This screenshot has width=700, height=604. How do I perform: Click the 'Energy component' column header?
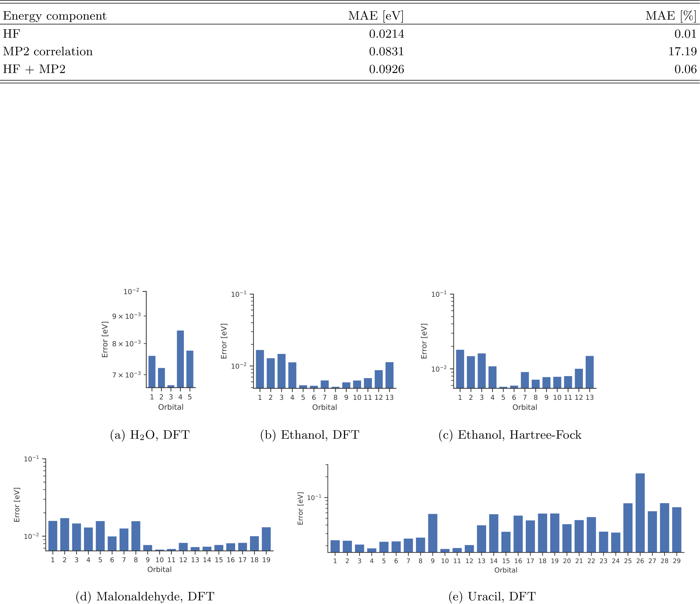click(55, 16)
